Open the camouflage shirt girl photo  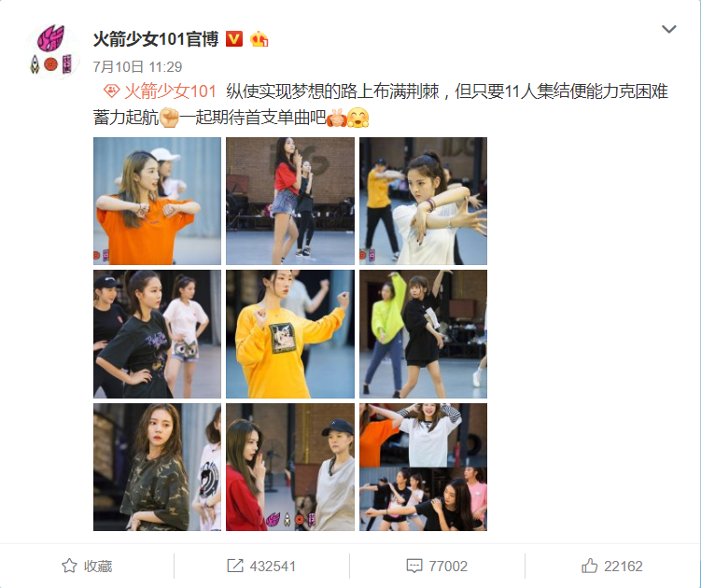pos(157,468)
